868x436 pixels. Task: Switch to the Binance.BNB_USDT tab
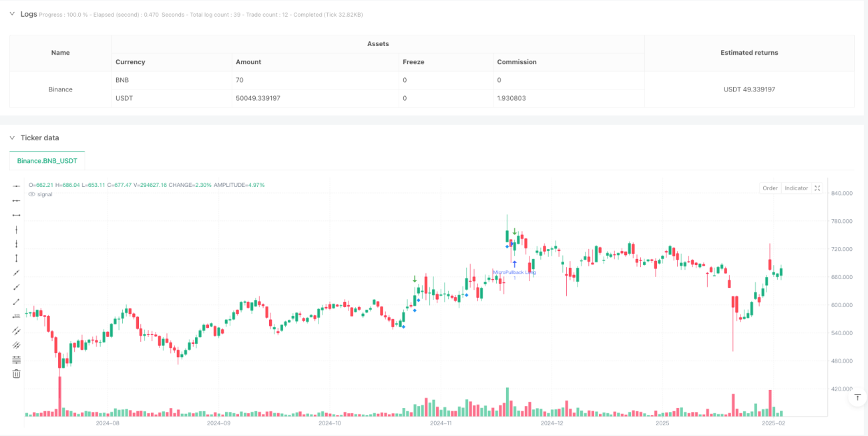coord(47,161)
